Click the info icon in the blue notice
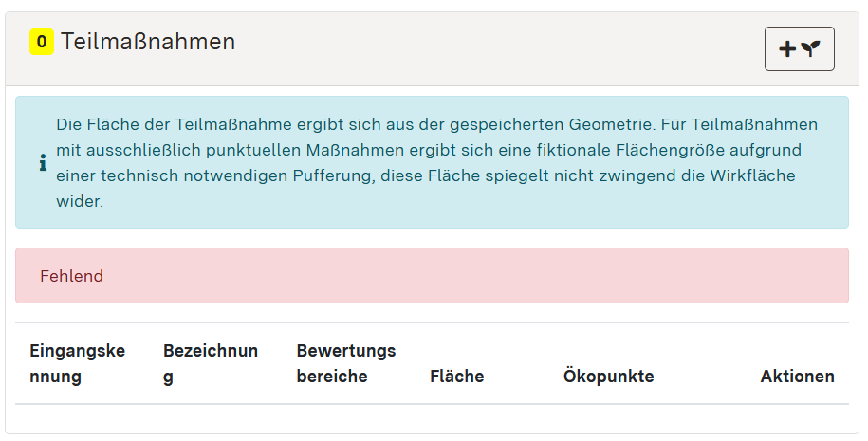868x441 pixels. (43, 163)
